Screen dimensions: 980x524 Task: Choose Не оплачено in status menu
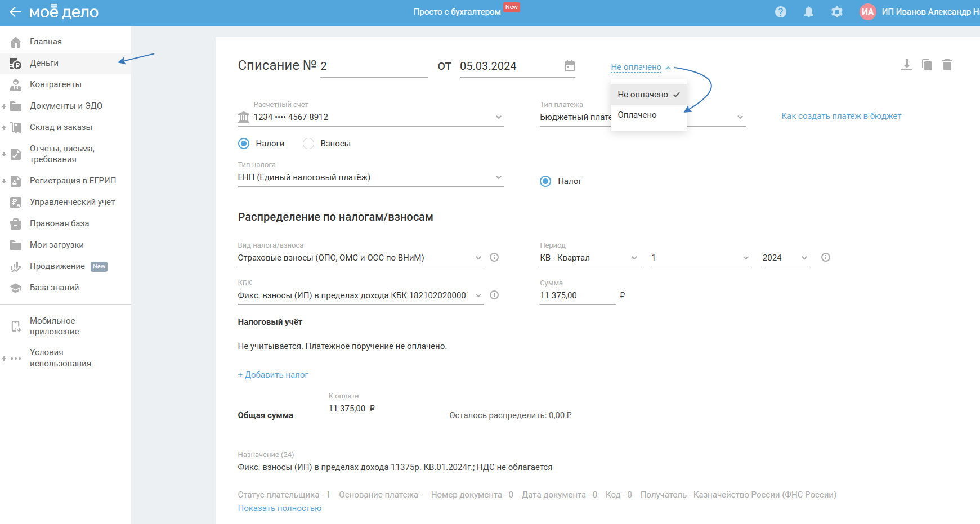(x=648, y=95)
